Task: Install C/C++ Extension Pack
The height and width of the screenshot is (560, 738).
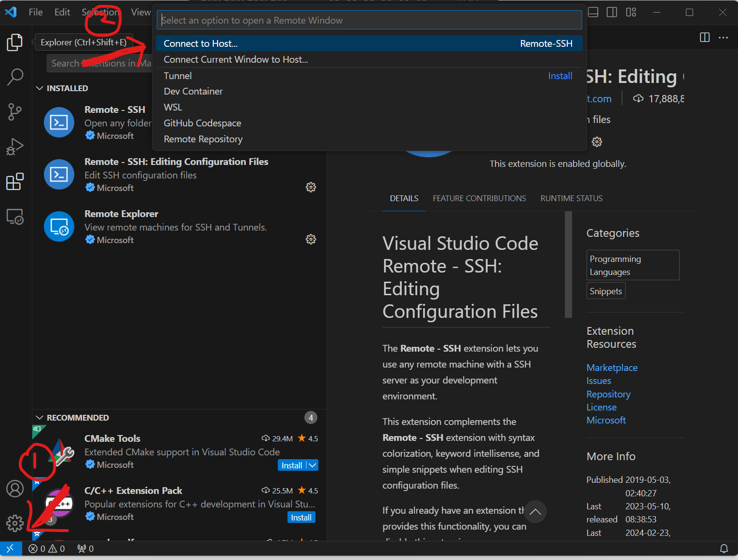Action: tap(301, 518)
